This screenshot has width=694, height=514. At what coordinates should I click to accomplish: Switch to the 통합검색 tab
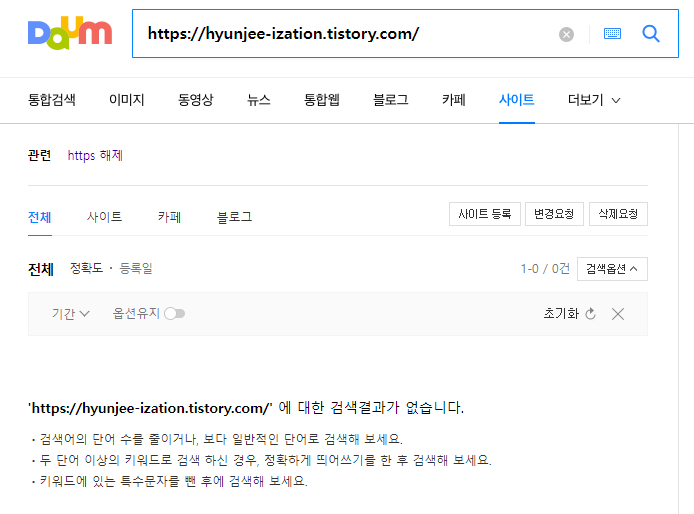pos(51,100)
